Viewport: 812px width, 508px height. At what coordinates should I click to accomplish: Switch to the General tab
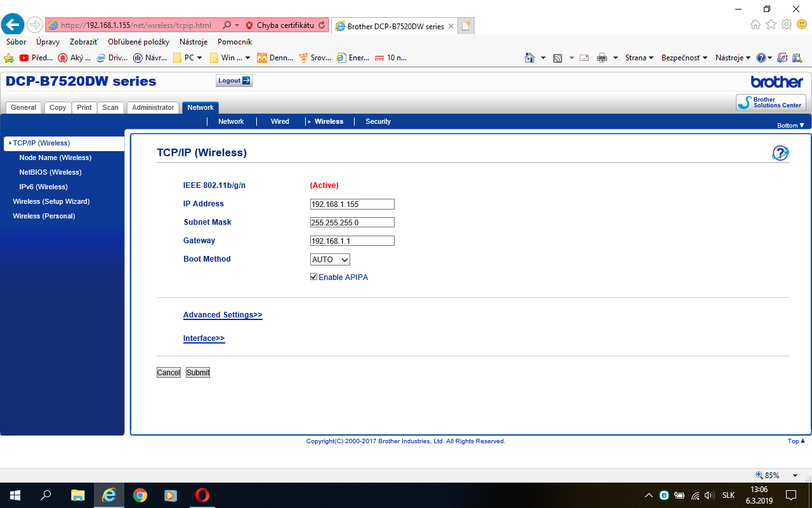[x=23, y=108]
